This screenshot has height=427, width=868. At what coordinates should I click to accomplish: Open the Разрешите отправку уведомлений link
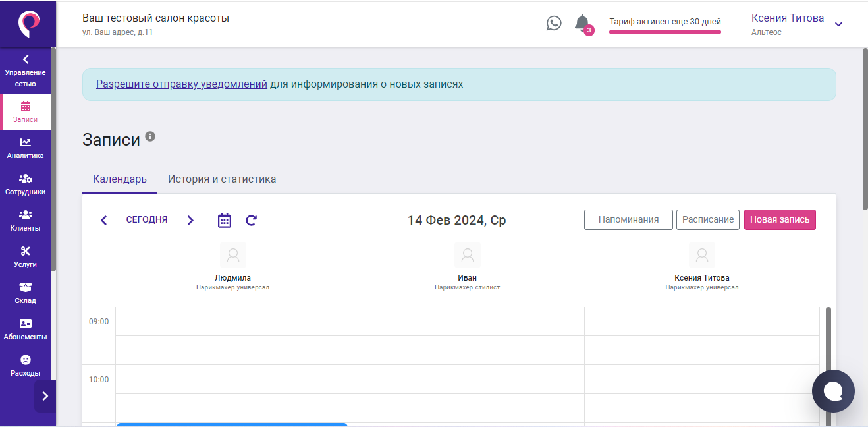[182, 84]
